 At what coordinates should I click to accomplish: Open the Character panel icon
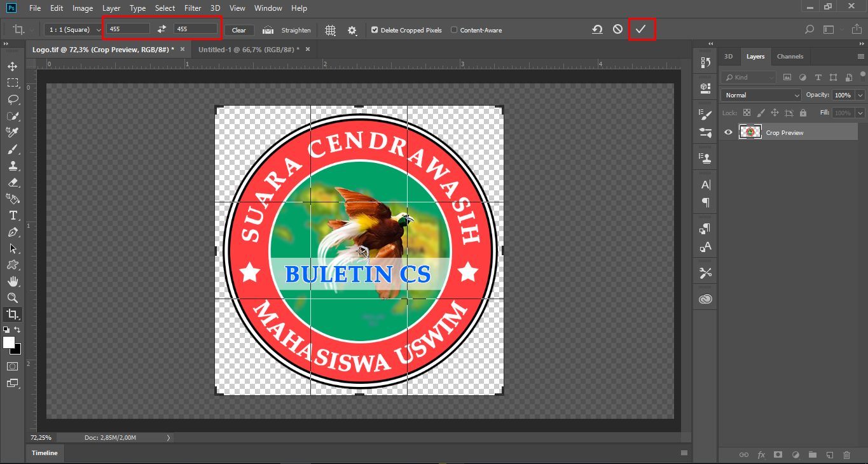click(x=705, y=185)
